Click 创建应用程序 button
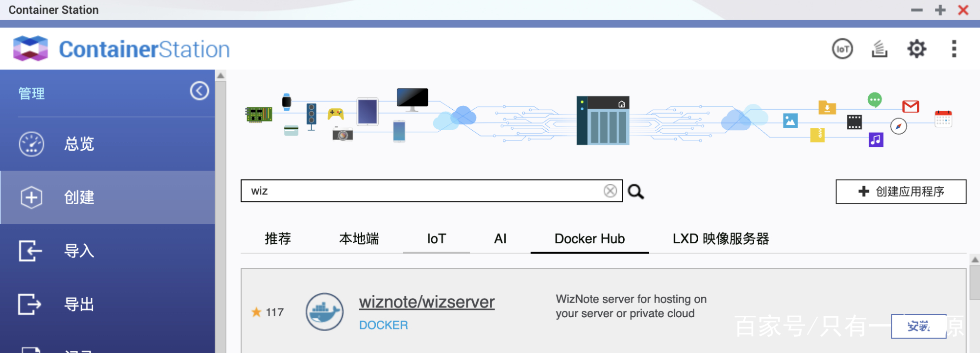 point(901,191)
